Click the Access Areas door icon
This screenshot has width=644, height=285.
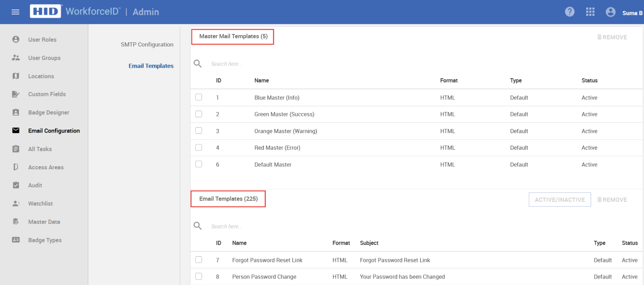(16, 167)
